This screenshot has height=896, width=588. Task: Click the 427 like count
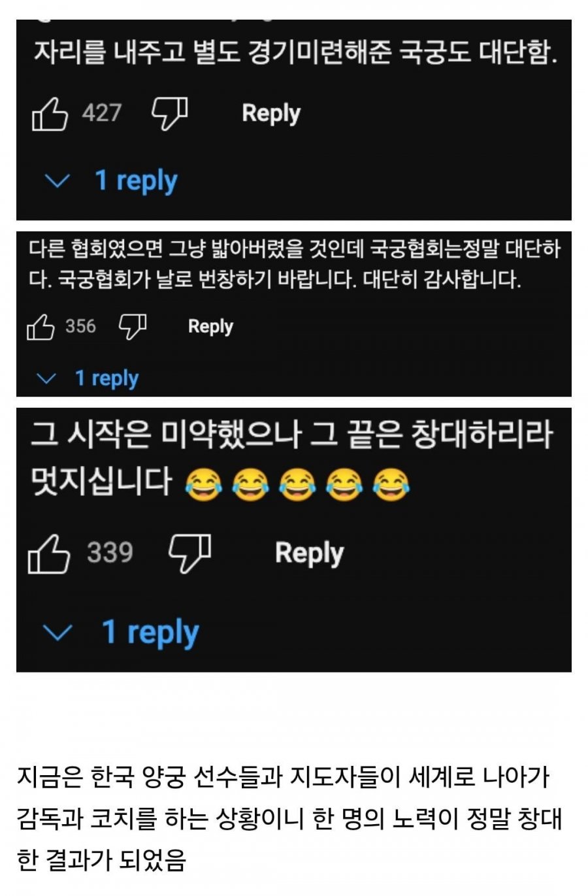(x=101, y=113)
